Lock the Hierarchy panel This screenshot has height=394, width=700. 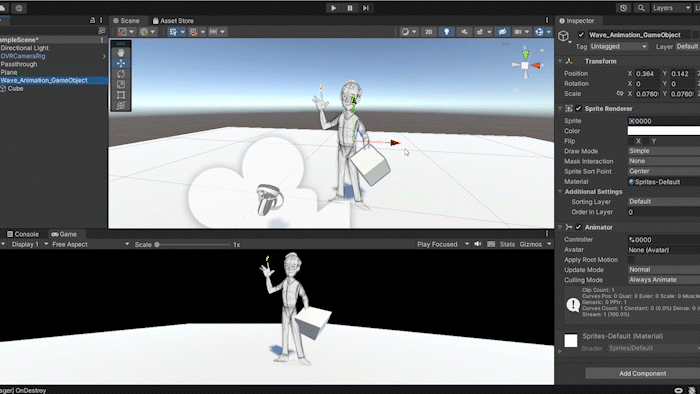tap(92, 20)
